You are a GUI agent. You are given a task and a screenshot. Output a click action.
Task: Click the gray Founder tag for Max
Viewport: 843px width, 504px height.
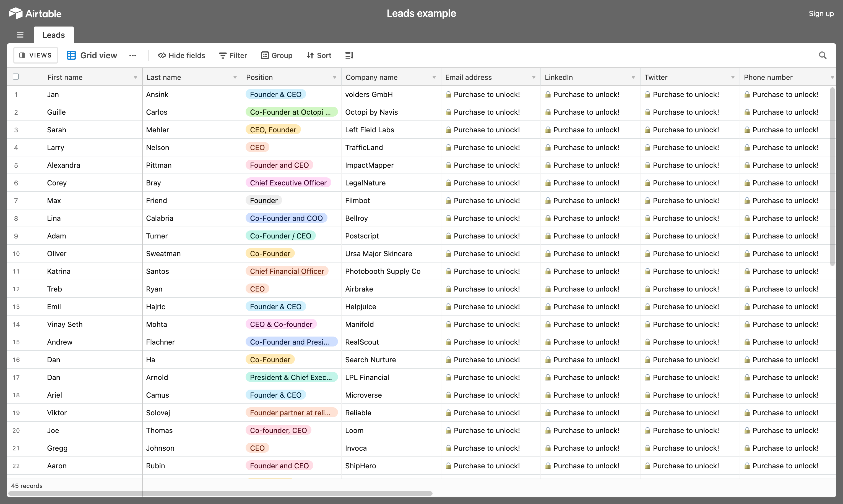point(264,200)
